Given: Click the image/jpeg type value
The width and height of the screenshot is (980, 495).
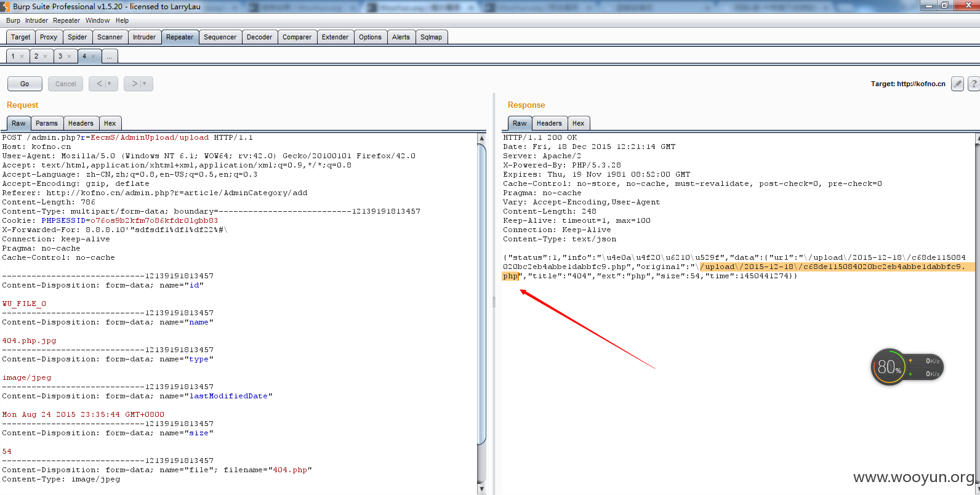Looking at the screenshot, I should pos(26,377).
